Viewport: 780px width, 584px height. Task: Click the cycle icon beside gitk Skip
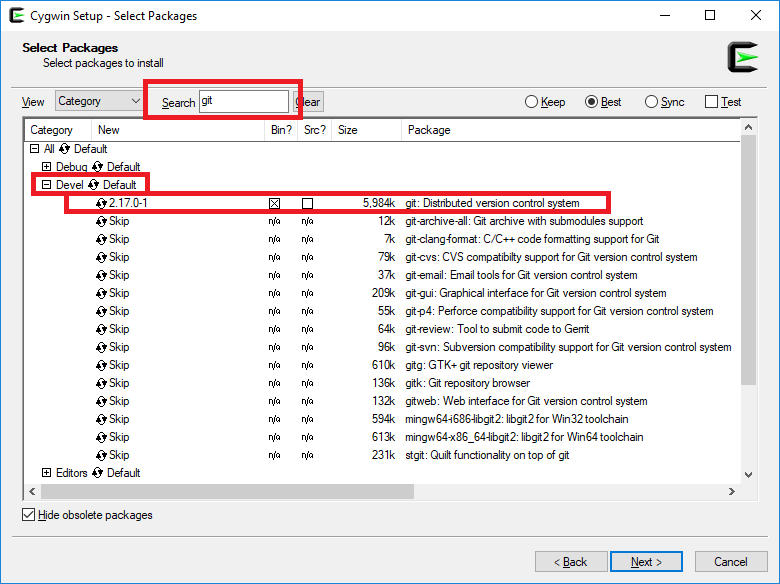[x=101, y=383]
